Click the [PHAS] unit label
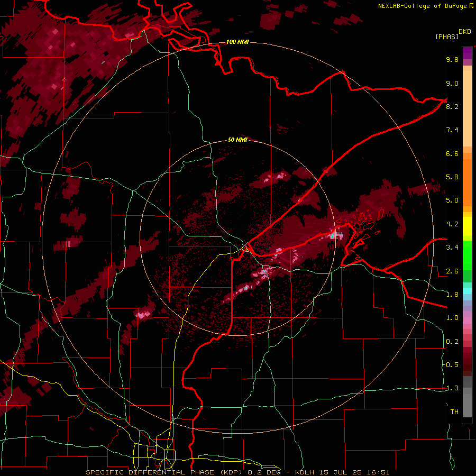This screenshot has width=476, height=476. 447,36
